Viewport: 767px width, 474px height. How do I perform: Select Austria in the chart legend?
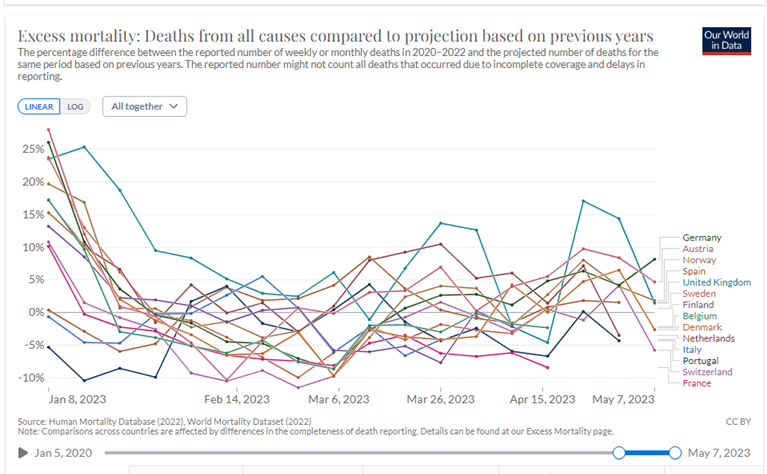pyautogui.click(x=700, y=248)
